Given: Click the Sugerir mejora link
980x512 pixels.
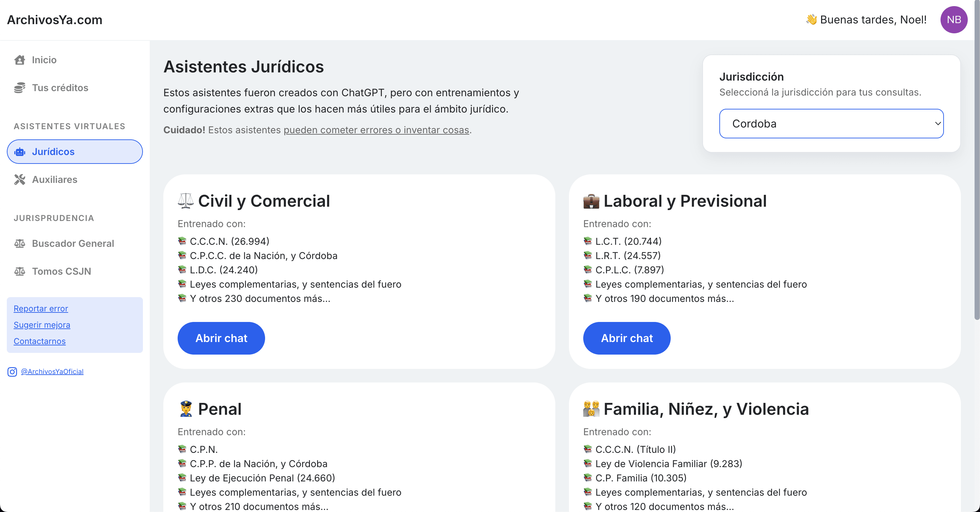Looking at the screenshot, I should click(42, 325).
